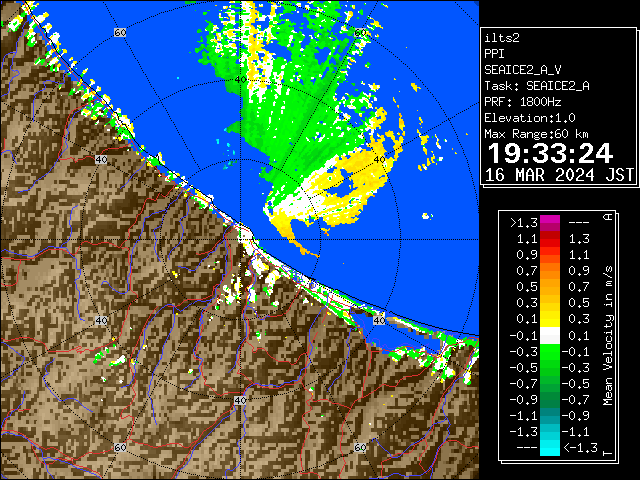The width and height of the screenshot is (640, 480).
Task: Click the "40" range label north of the radar
Action: click(x=240, y=80)
